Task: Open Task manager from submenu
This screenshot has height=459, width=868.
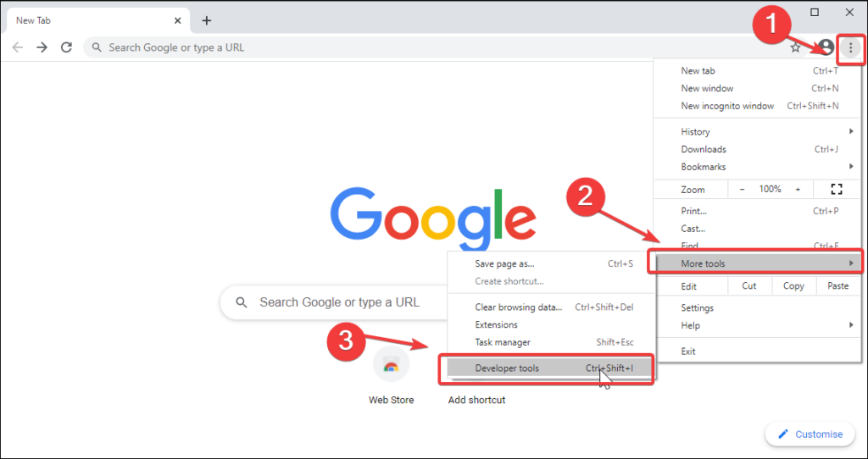Action: [551, 342]
